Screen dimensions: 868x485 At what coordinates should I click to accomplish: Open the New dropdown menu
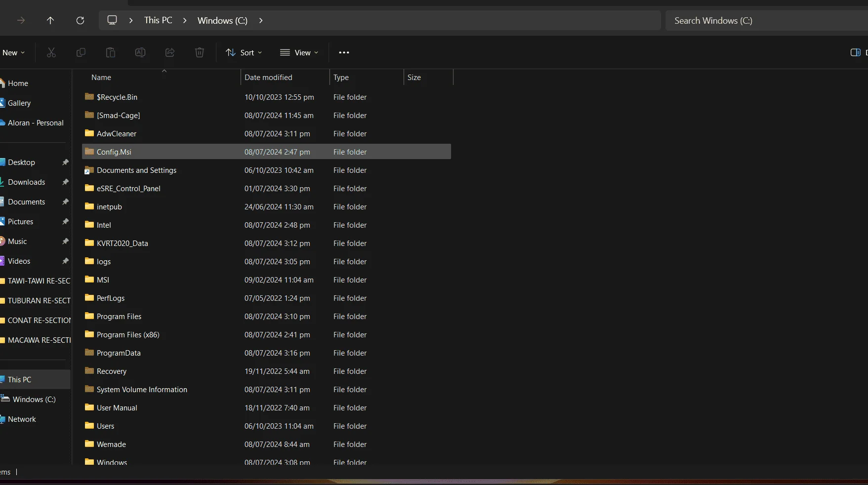click(13, 52)
